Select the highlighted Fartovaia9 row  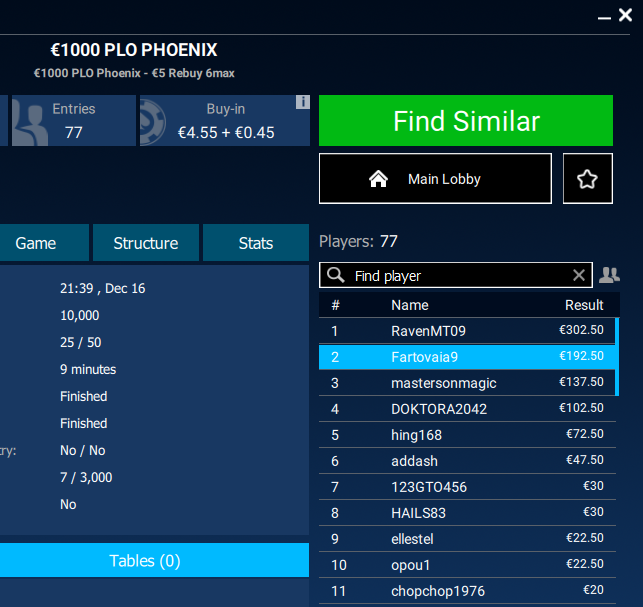[467, 357]
